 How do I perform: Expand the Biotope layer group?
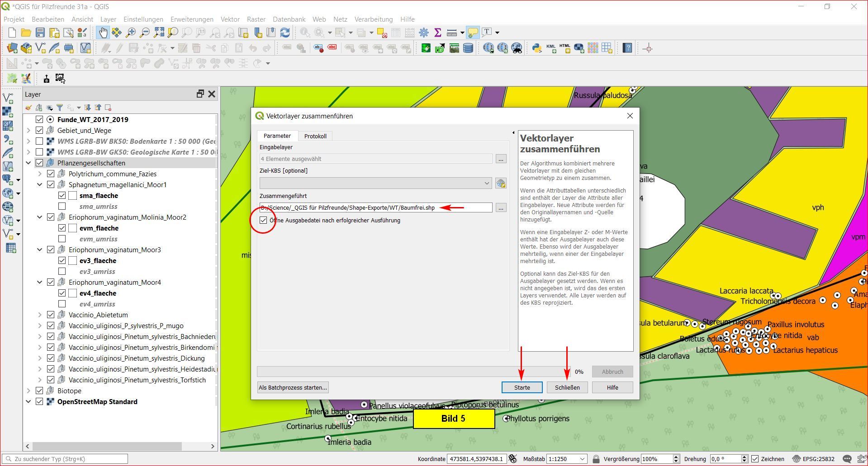click(28, 391)
